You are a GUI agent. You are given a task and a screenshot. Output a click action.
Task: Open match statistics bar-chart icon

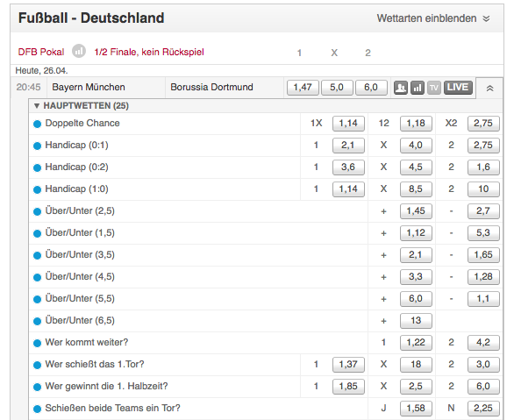[418, 88]
